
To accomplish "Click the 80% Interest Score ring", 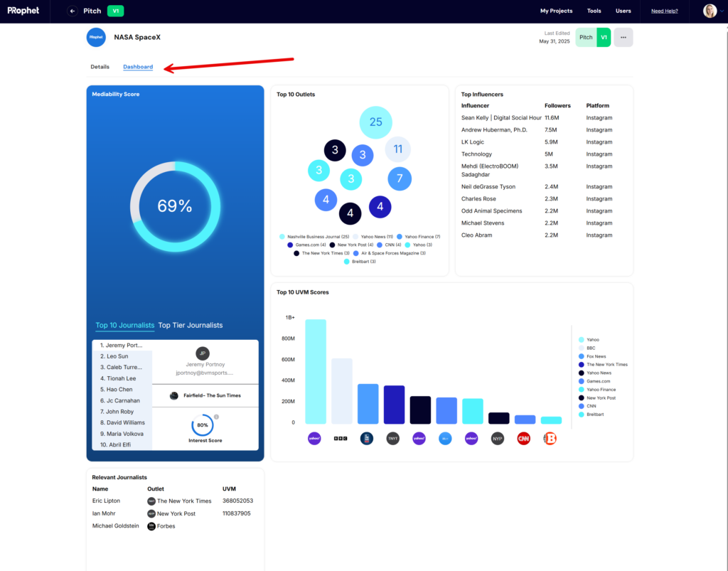I will click(x=203, y=425).
